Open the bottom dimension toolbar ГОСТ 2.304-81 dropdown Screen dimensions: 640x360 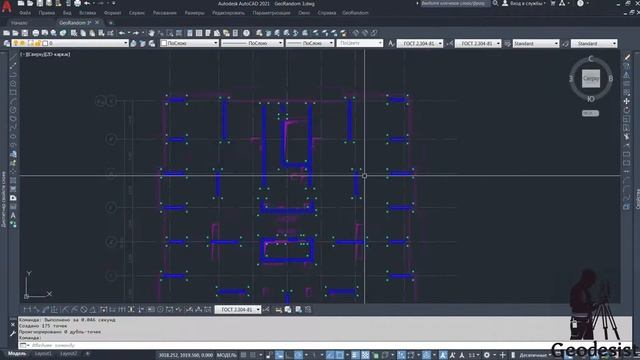tap(238, 310)
